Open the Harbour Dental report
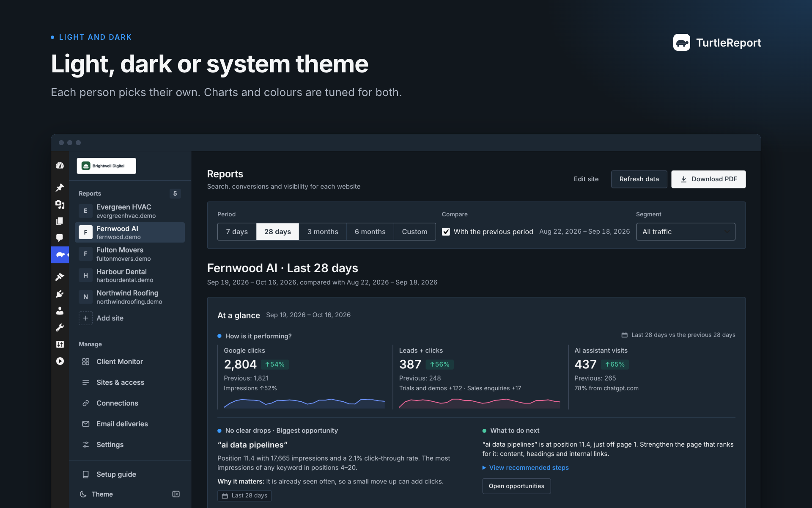This screenshot has width=812, height=508. [130, 276]
